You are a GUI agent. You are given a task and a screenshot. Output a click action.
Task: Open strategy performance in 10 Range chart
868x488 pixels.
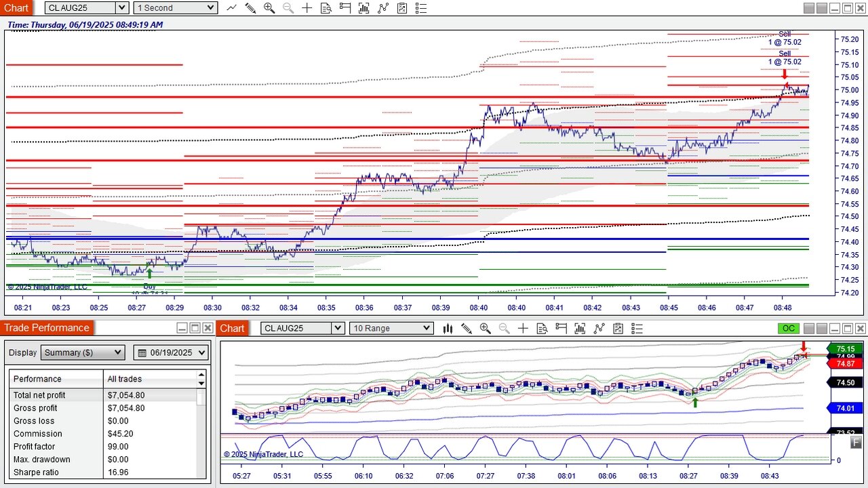[x=618, y=328]
